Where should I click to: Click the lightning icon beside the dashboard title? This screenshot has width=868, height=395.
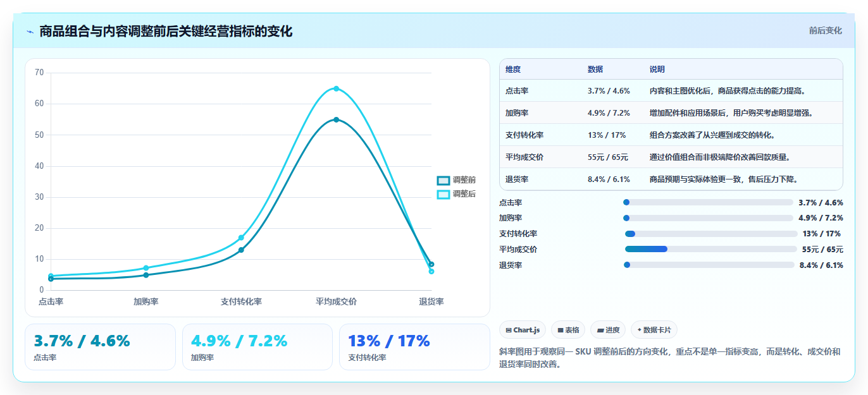(x=30, y=32)
